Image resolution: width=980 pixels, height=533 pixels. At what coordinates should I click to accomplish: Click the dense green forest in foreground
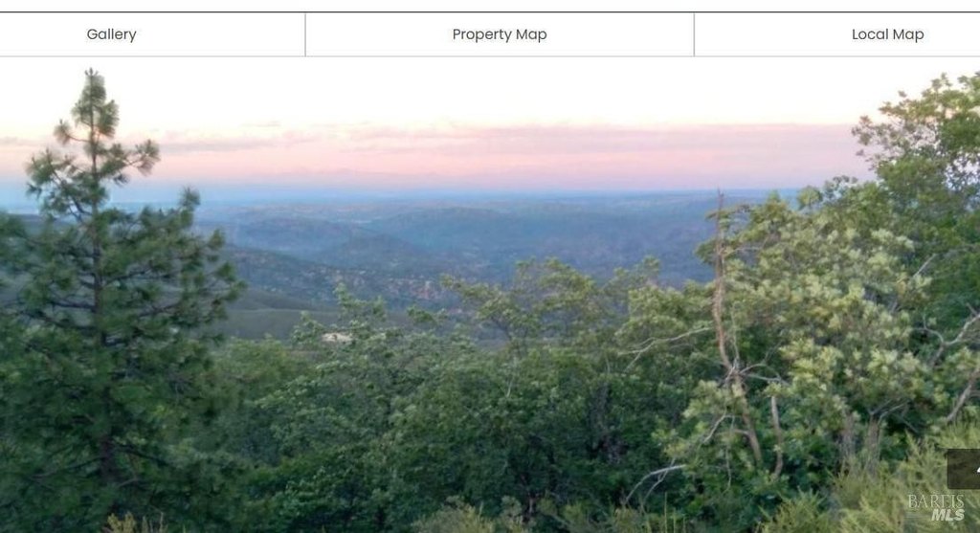[437, 437]
